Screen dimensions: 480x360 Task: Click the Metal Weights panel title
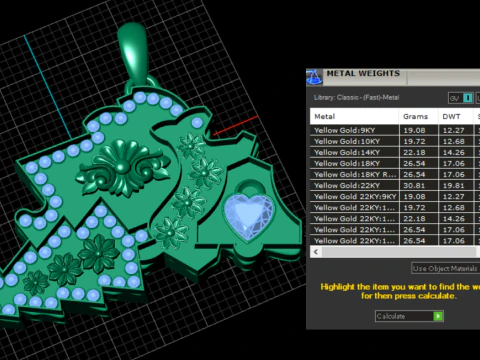pyautogui.click(x=363, y=74)
